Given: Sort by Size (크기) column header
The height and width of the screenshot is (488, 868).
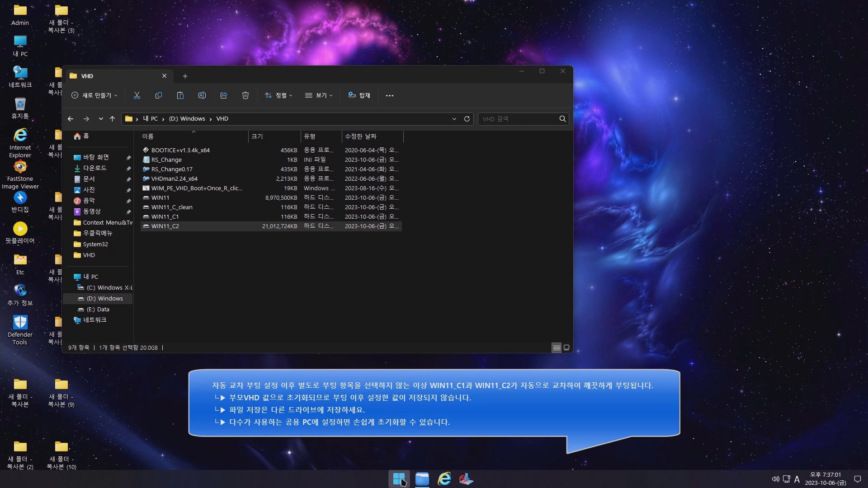Looking at the screenshot, I should click(274, 136).
